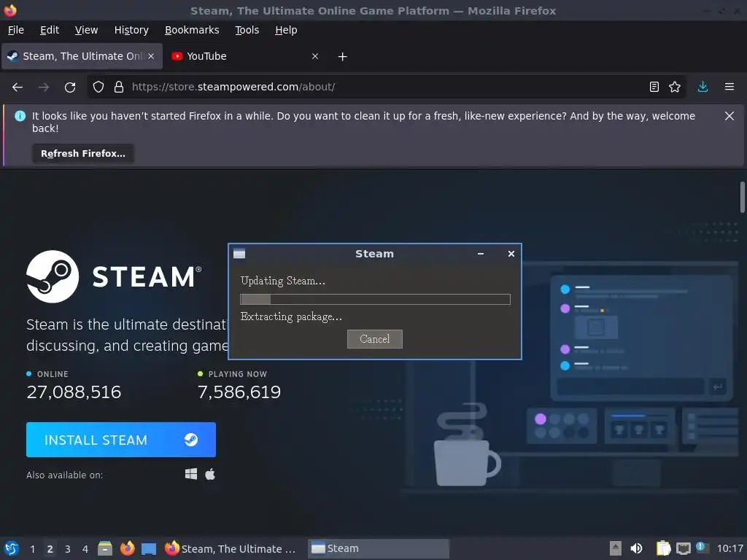The height and width of the screenshot is (560, 747).
Task: Open Firefox hamburger application menu
Action: pyautogui.click(x=729, y=87)
